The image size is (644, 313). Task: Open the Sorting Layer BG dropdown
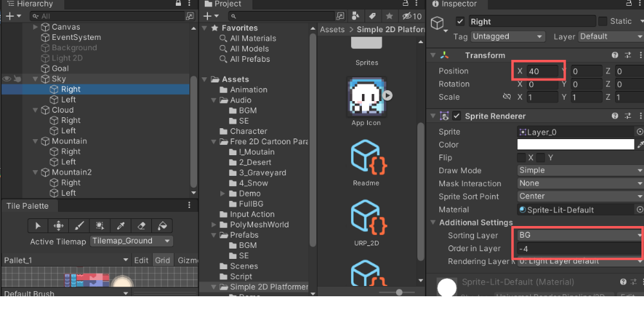click(x=578, y=236)
